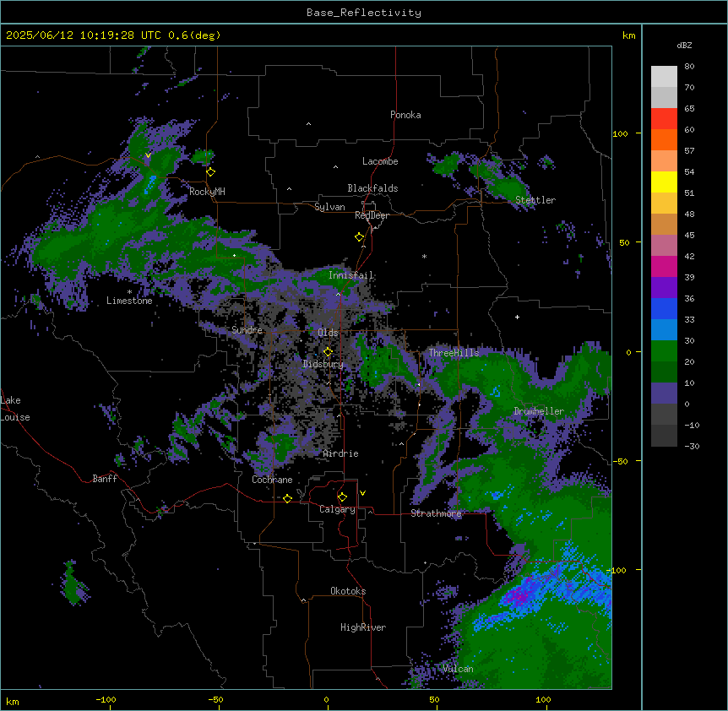Click the Lake Louise label

pos(14,409)
